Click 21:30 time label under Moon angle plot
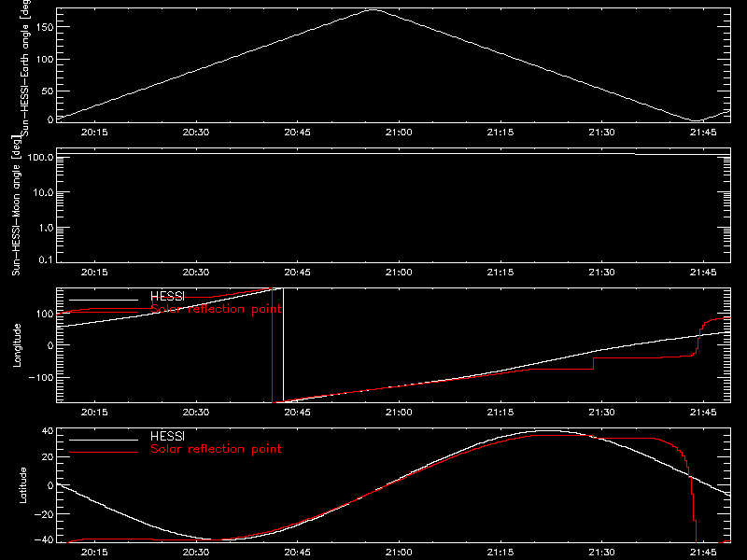The height and width of the screenshot is (560, 747). [x=601, y=272]
